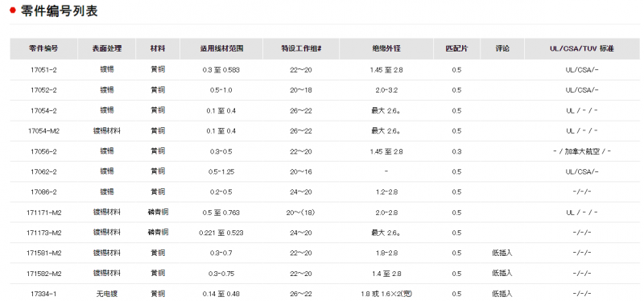This screenshot has width=644, height=301.
Task: Open part number 17052-2
Action: 43,90
